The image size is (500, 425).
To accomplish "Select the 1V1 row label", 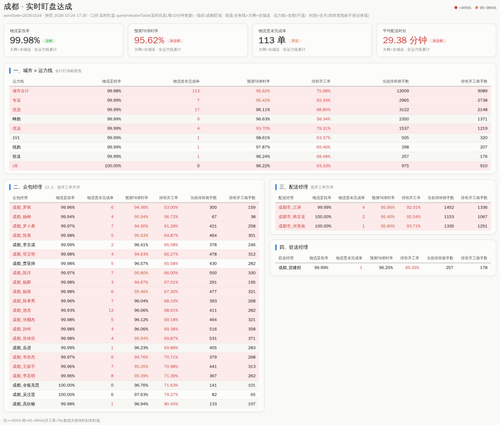I will point(16,138).
